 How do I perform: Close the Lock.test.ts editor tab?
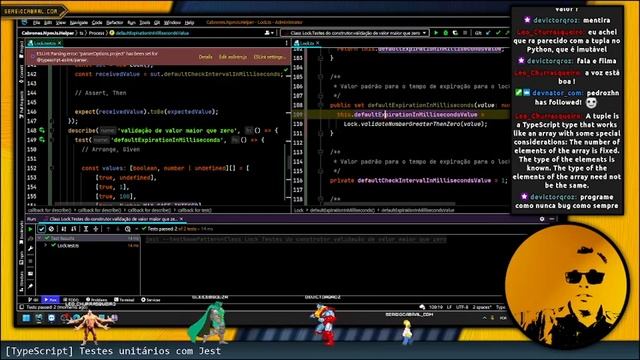click(x=60, y=43)
